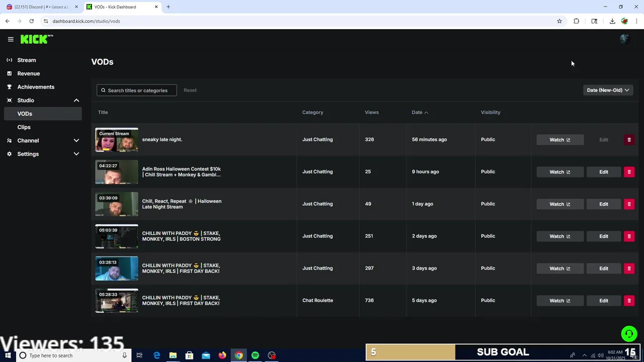Open the support chat bubble
Viewport: 644px width, 362px height.
(629, 334)
